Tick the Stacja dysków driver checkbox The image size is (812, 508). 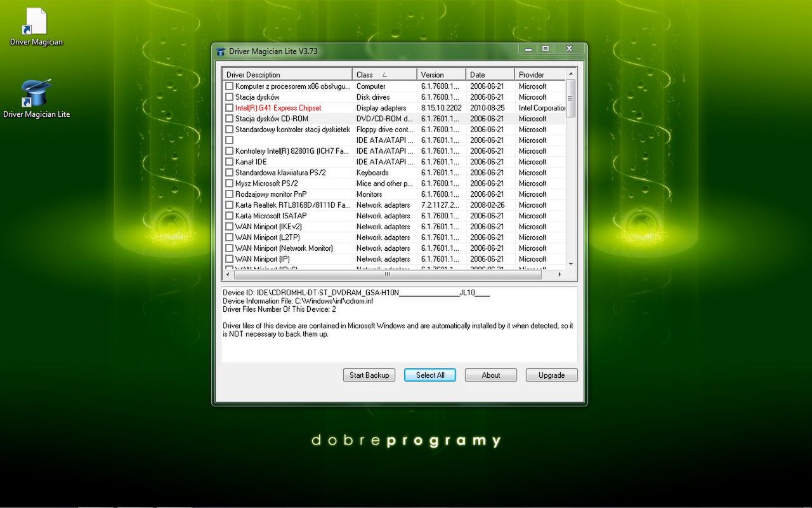pyautogui.click(x=230, y=97)
